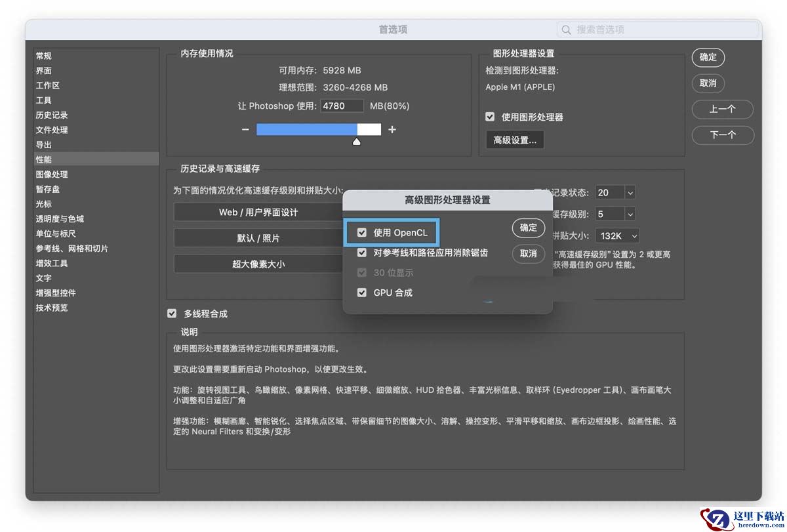The image size is (787, 532).
Task: Click the 默认 / 照片 button
Action: 258,238
